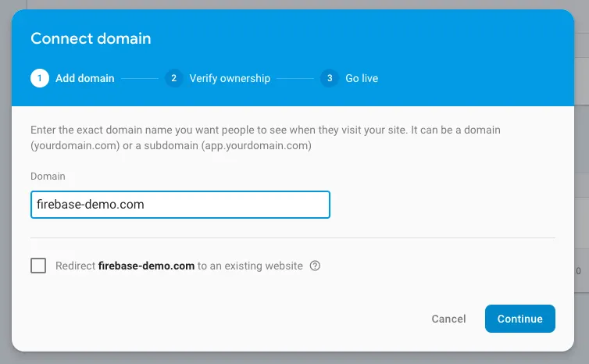Select the Add domain step label
This screenshot has height=364, width=589.
85,78
